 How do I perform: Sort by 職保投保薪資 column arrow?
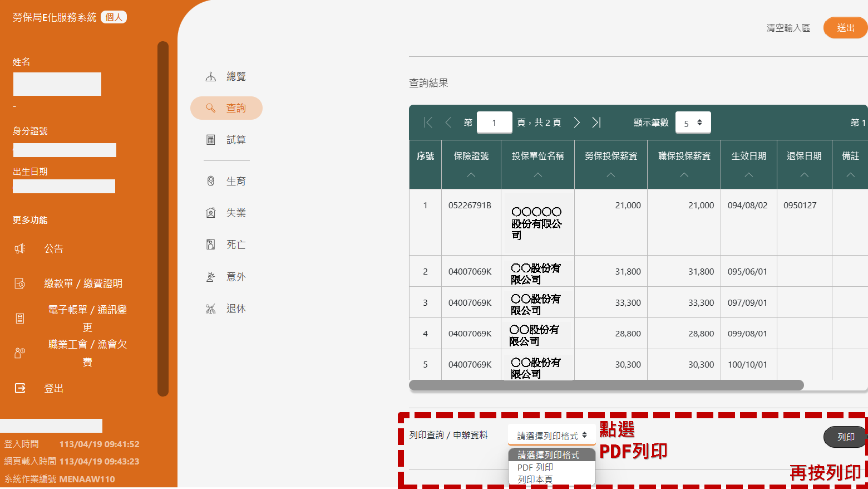click(684, 175)
